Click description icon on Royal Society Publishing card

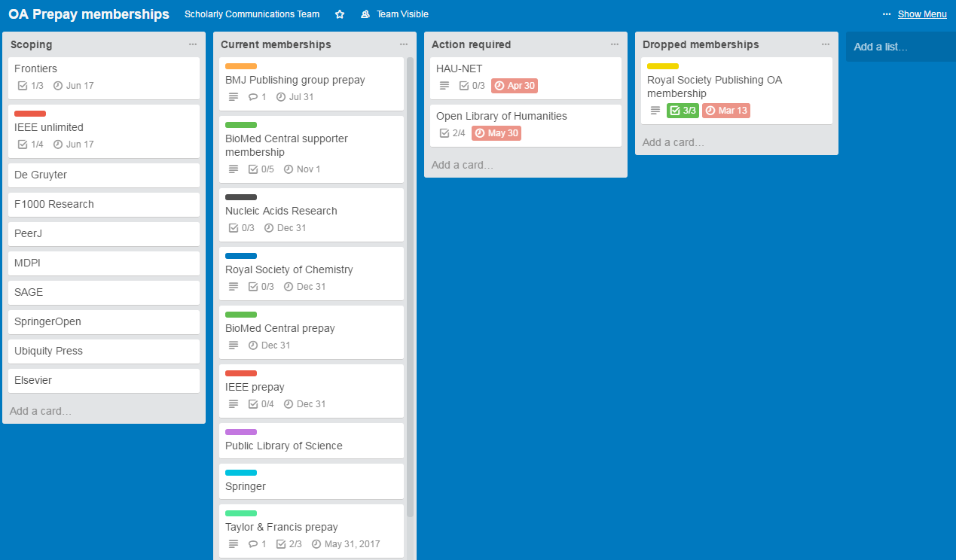tap(655, 111)
